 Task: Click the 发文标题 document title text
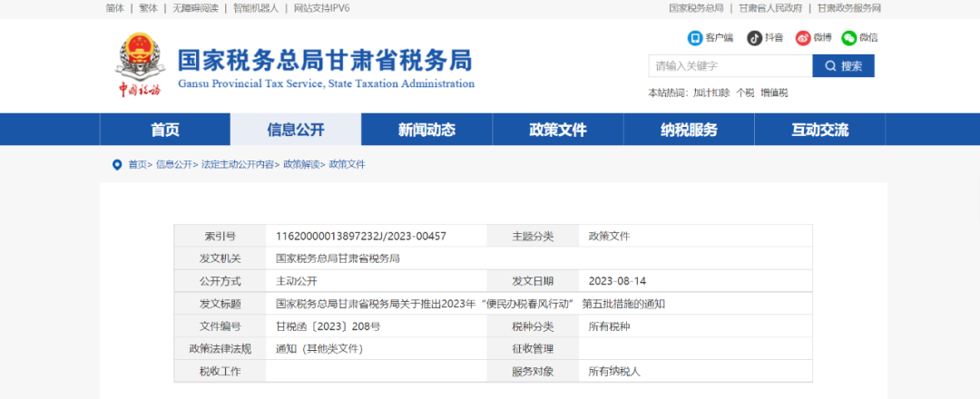point(471,304)
